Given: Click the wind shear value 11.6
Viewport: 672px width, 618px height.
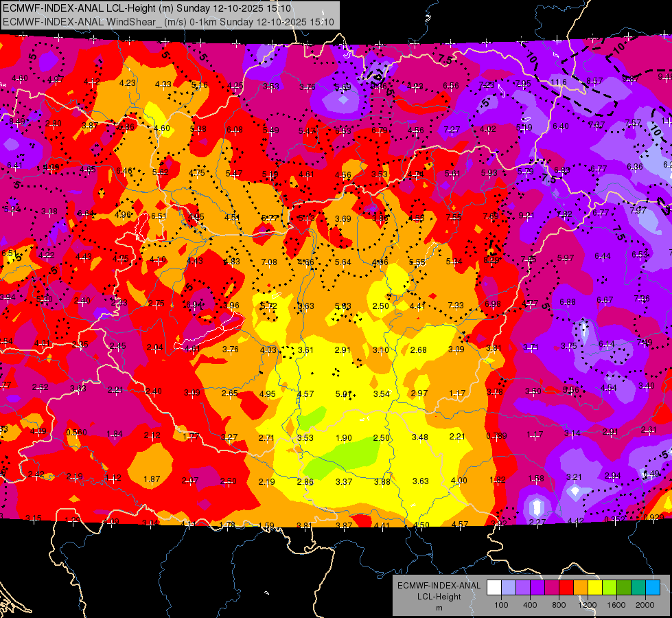Looking at the screenshot, I should pyautogui.click(x=559, y=82).
